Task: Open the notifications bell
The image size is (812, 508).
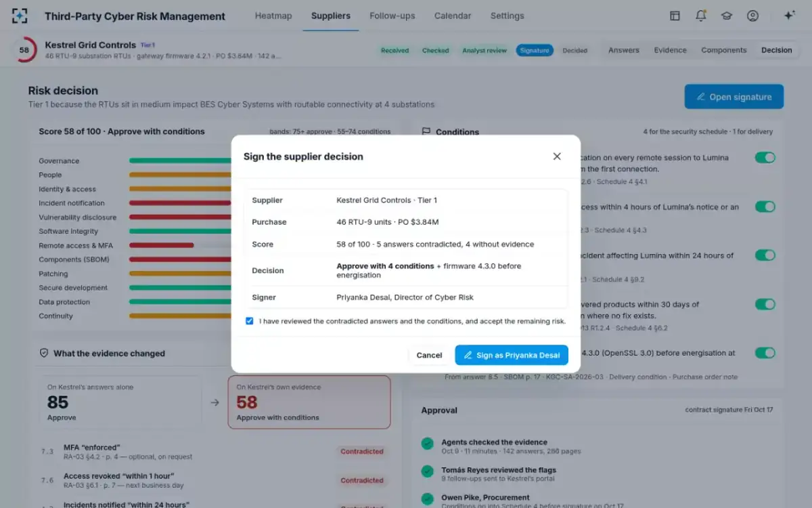Action: coord(701,16)
